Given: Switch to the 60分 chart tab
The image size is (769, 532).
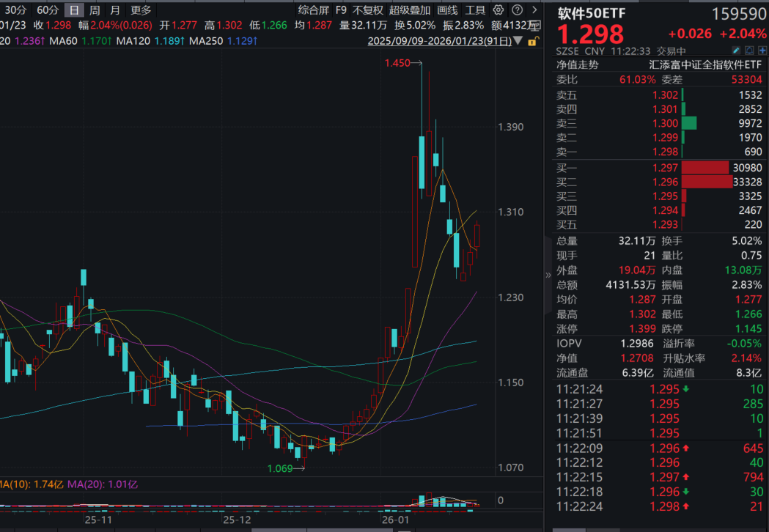Looking at the screenshot, I should [48, 10].
